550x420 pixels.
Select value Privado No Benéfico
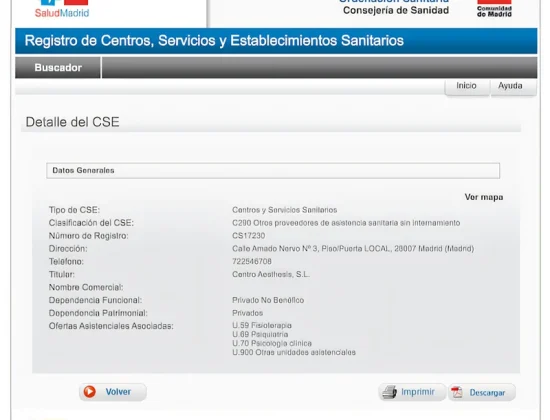click(268, 300)
